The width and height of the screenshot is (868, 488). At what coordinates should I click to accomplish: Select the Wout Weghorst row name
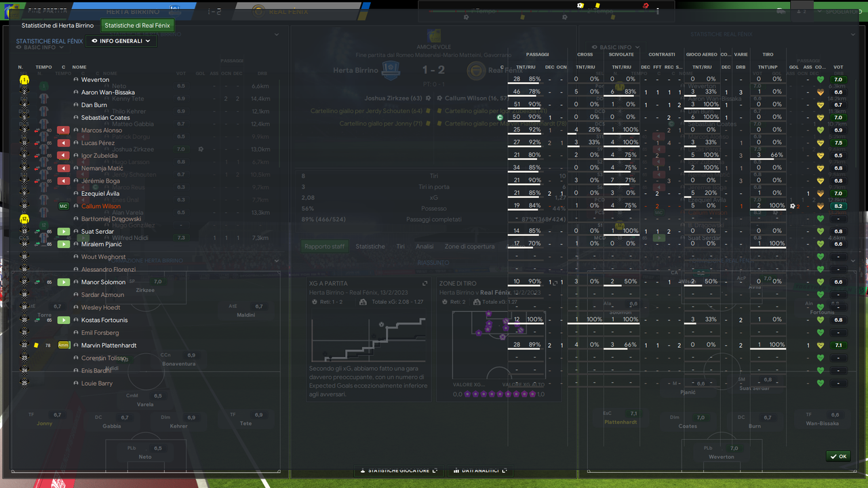coord(104,257)
